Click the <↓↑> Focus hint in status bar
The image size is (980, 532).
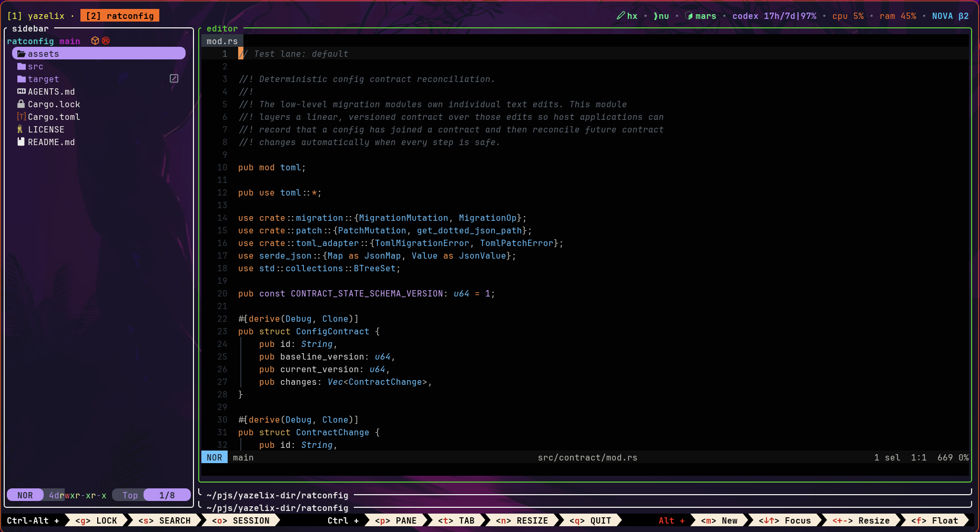pos(785,520)
